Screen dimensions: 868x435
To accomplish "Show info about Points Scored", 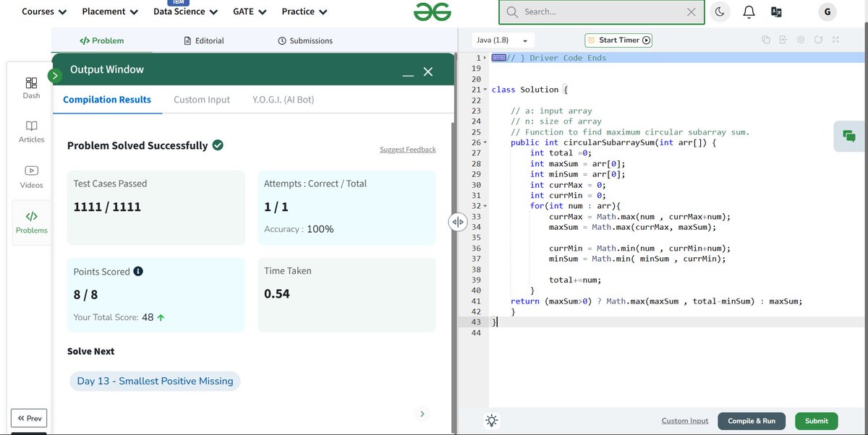I will coord(138,272).
